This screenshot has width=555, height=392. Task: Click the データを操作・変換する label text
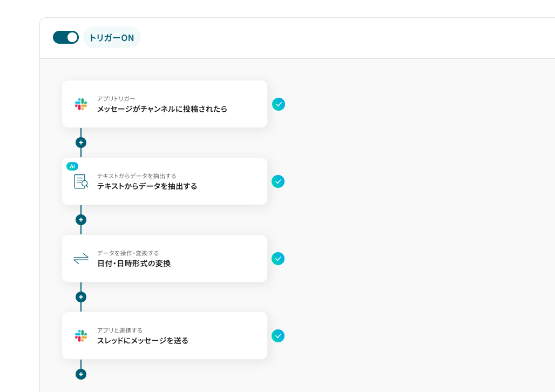pos(128,253)
